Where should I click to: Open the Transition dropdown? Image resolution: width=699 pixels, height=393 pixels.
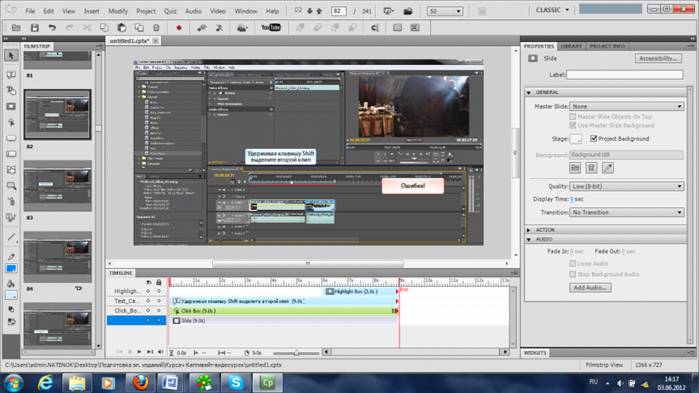626,212
